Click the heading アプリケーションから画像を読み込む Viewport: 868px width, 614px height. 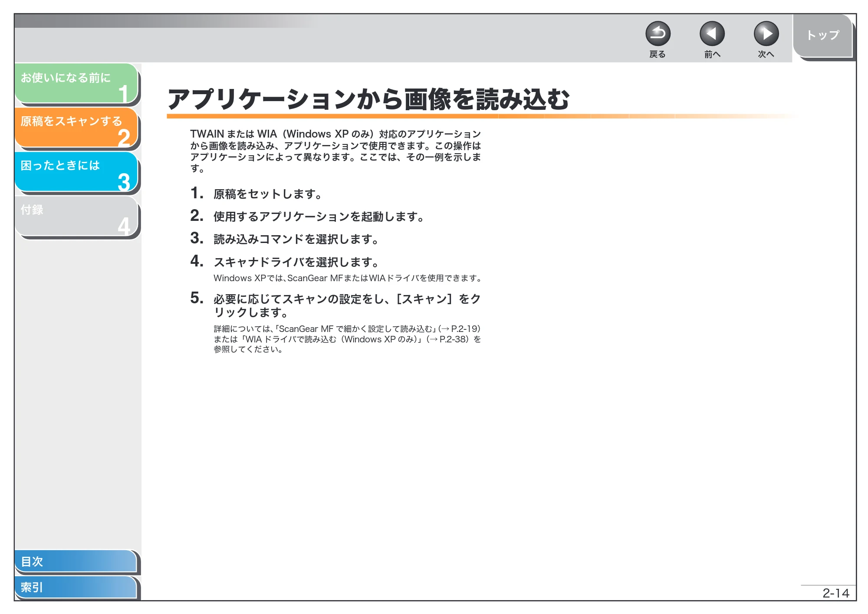coord(368,99)
